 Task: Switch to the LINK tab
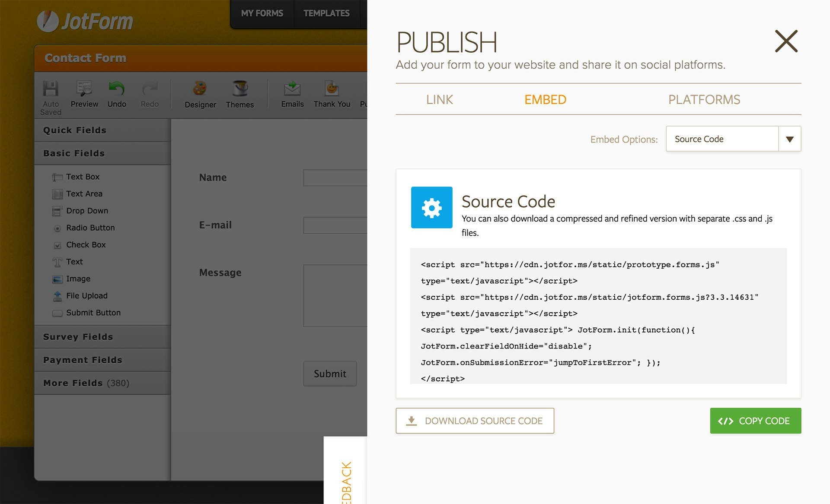point(439,100)
